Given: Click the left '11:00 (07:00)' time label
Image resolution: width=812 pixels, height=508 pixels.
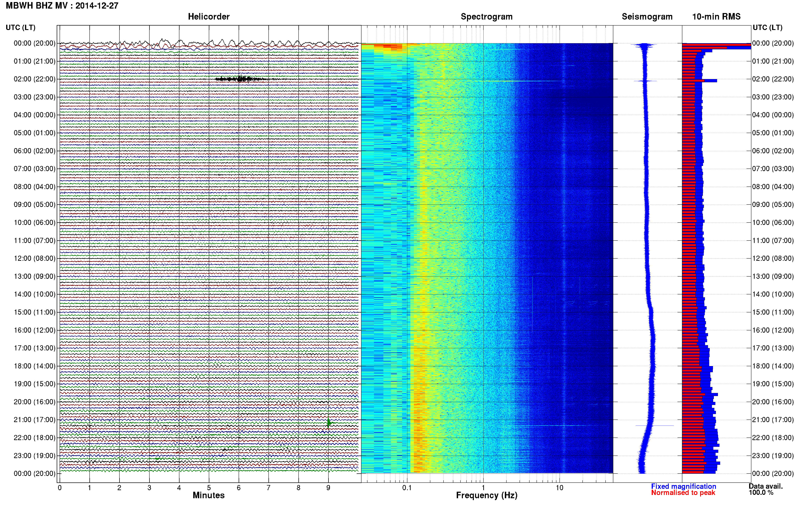Looking at the screenshot, I should [34, 240].
